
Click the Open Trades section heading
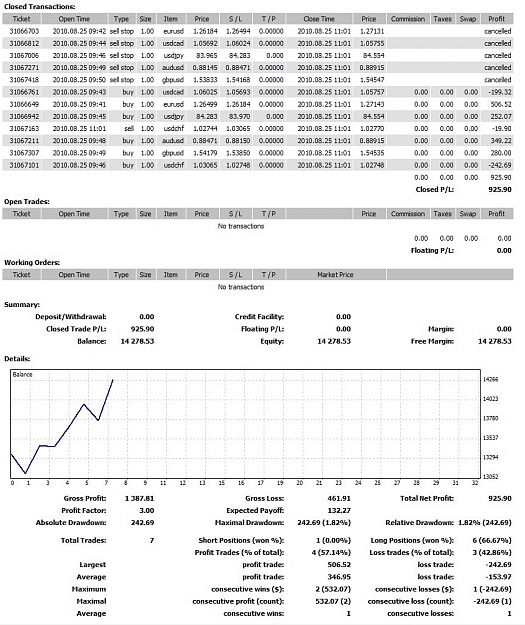click(27, 201)
